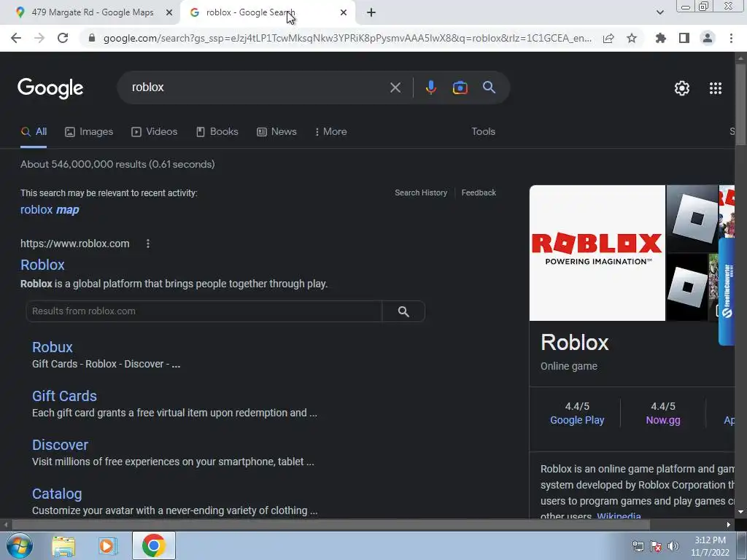Image resolution: width=747 pixels, height=560 pixels.
Task: Open the taskbar clock showing 3:12 PM
Action: (x=710, y=546)
